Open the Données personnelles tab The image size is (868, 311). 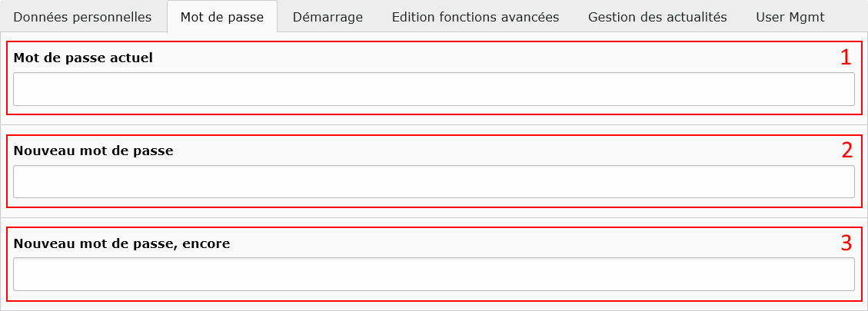pyautogui.click(x=82, y=17)
